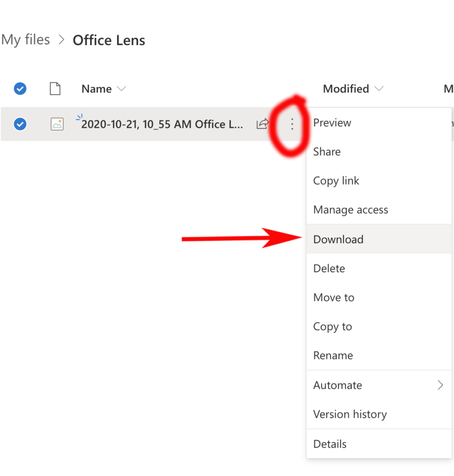Choose Share in the context menu

point(327,152)
